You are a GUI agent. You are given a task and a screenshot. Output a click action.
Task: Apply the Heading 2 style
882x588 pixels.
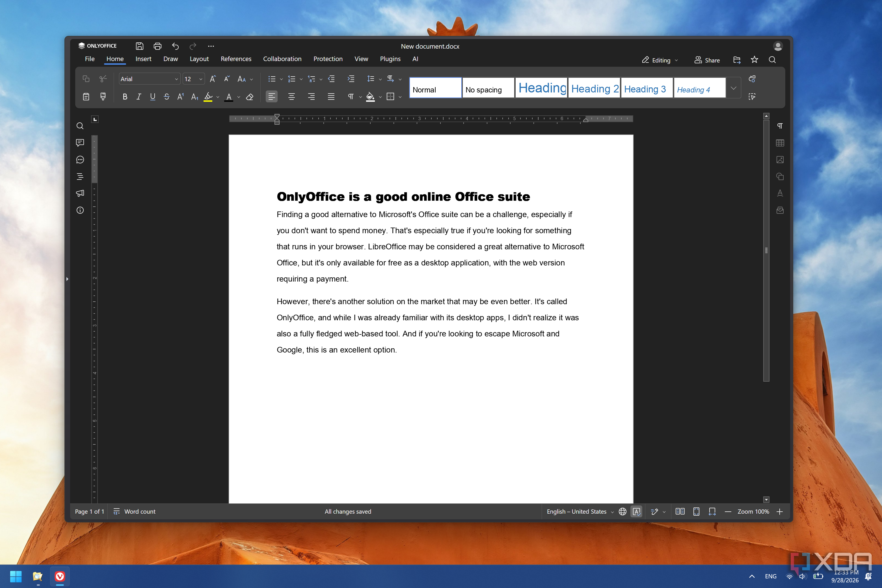[x=594, y=88]
